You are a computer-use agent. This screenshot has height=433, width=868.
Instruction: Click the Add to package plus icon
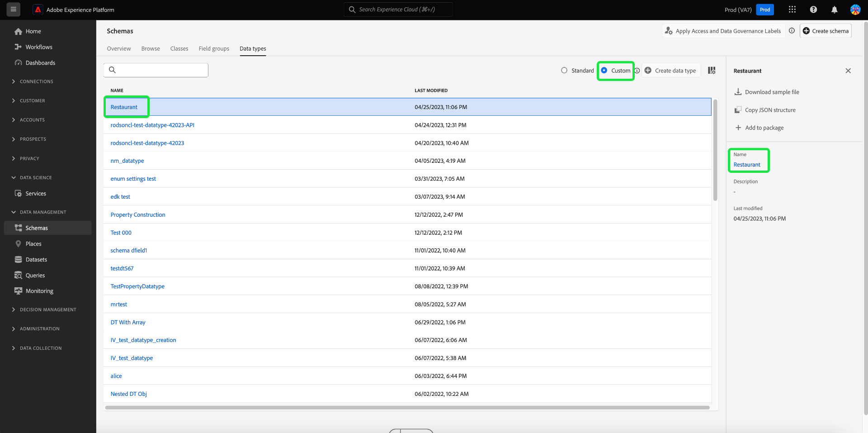tap(738, 128)
